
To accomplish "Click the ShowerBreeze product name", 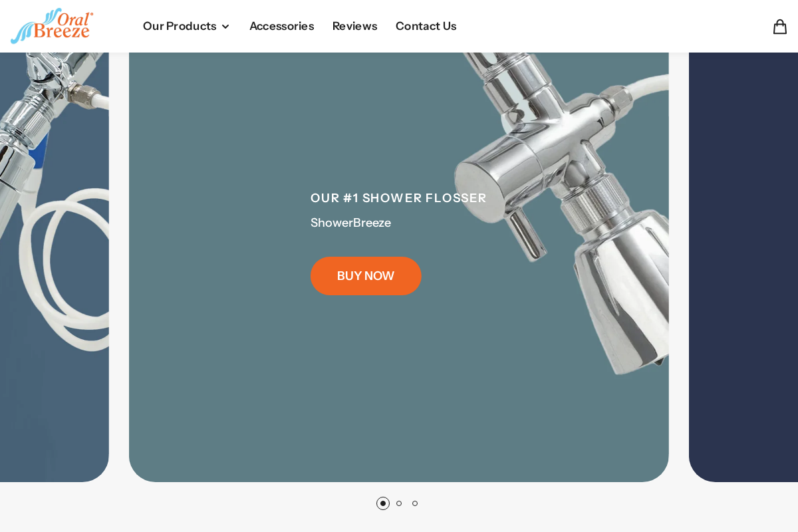I will click(x=350, y=223).
